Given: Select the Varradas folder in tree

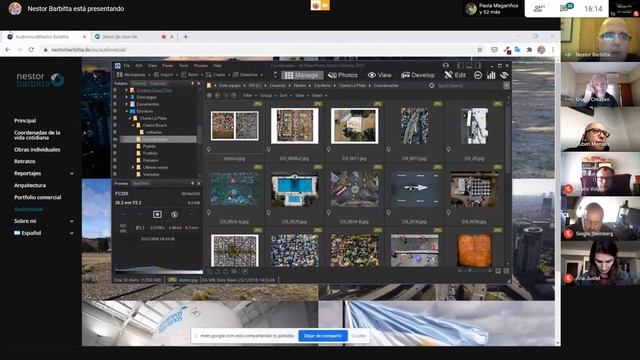Looking at the screenshot, I should [151, 174].
